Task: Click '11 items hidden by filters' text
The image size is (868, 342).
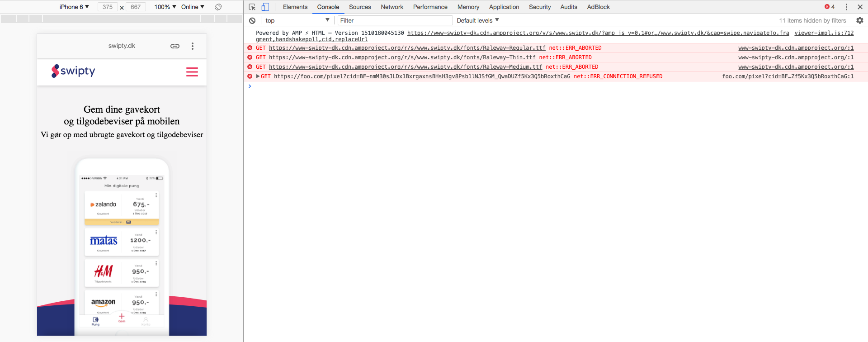Action: point(812,20)
